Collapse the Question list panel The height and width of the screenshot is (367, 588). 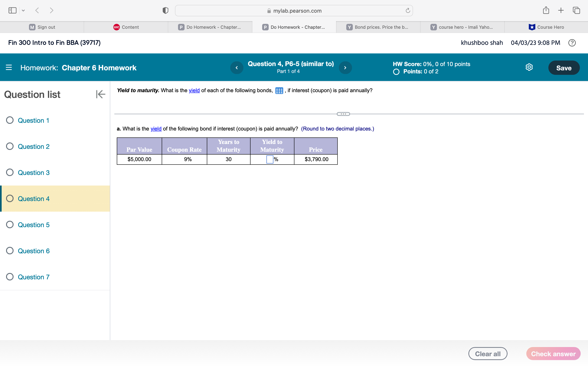pyautogui.click(x=100, y=94)
